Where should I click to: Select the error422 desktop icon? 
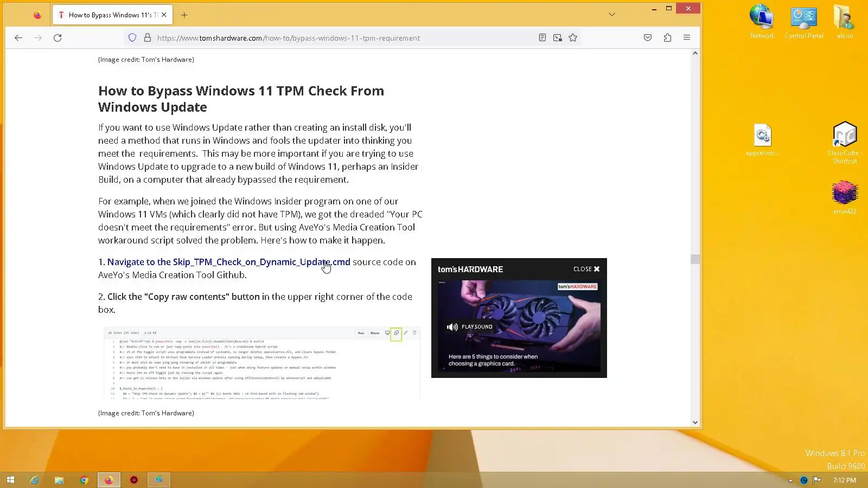click(x=845, y=198)
